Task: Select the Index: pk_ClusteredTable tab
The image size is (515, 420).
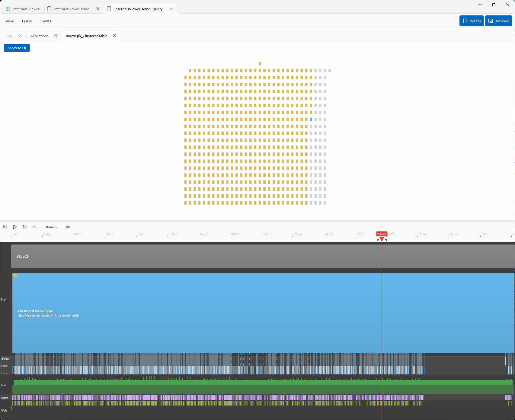Action: [87, 36]
